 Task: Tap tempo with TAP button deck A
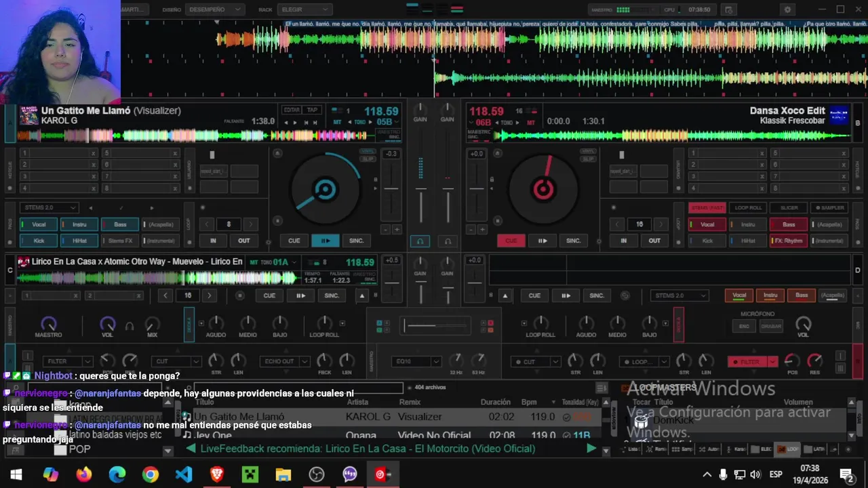(312, 110)
